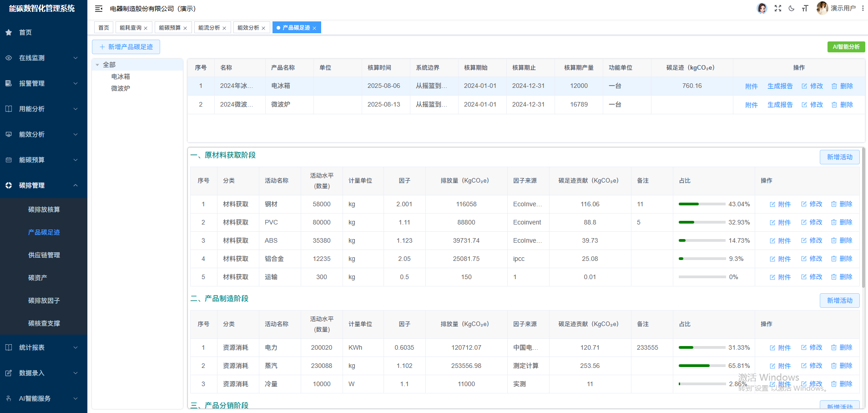Toggle dark mode with the moon icon
Viewport: 868px width, 413px height.
[792, 8]
